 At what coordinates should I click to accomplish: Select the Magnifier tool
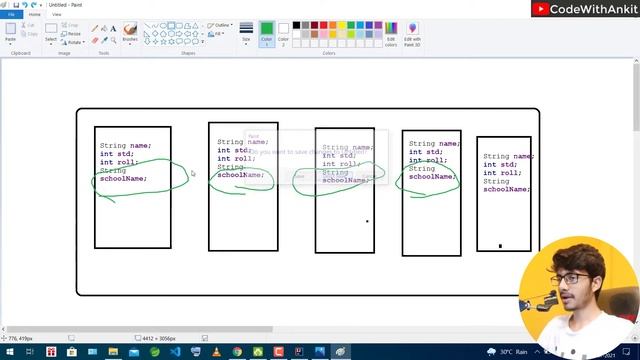(x=113, y=40)
